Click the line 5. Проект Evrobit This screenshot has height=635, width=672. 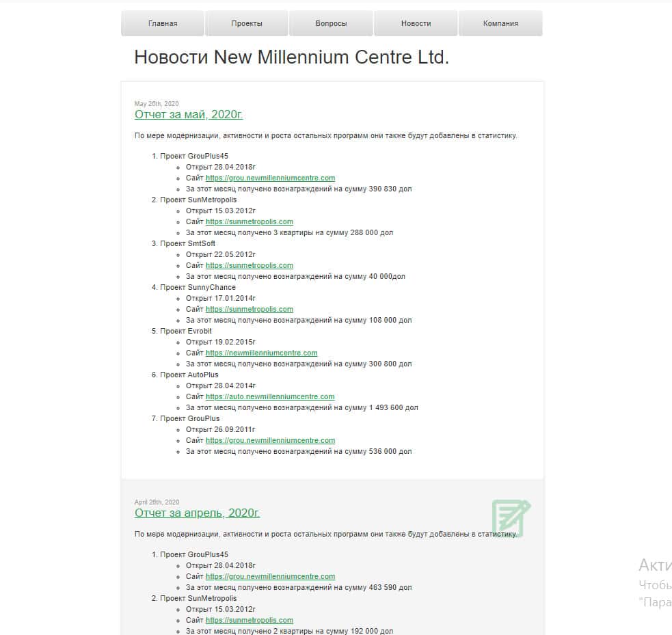click(x=181, y=331)
